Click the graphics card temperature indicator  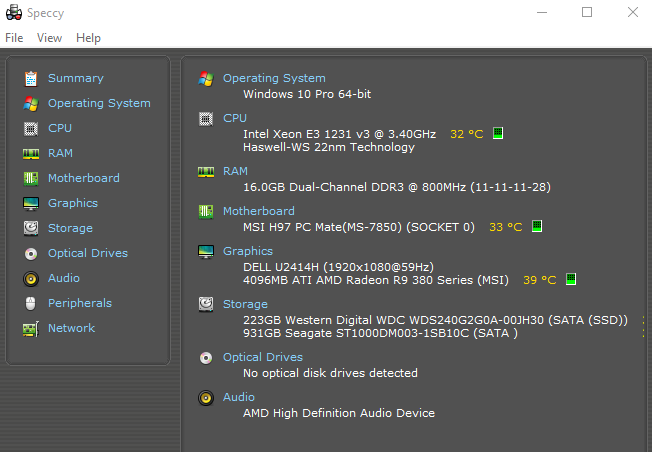click(572, 279)
